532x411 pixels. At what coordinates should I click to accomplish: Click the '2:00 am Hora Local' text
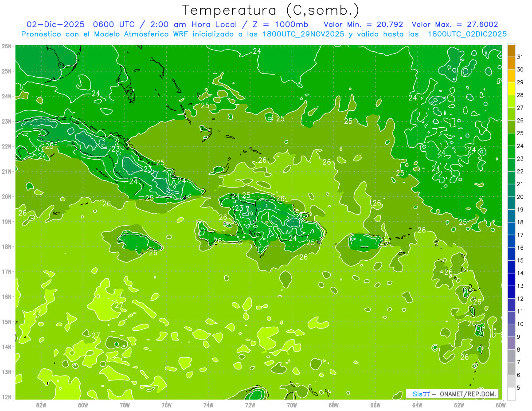coord(194,24)
